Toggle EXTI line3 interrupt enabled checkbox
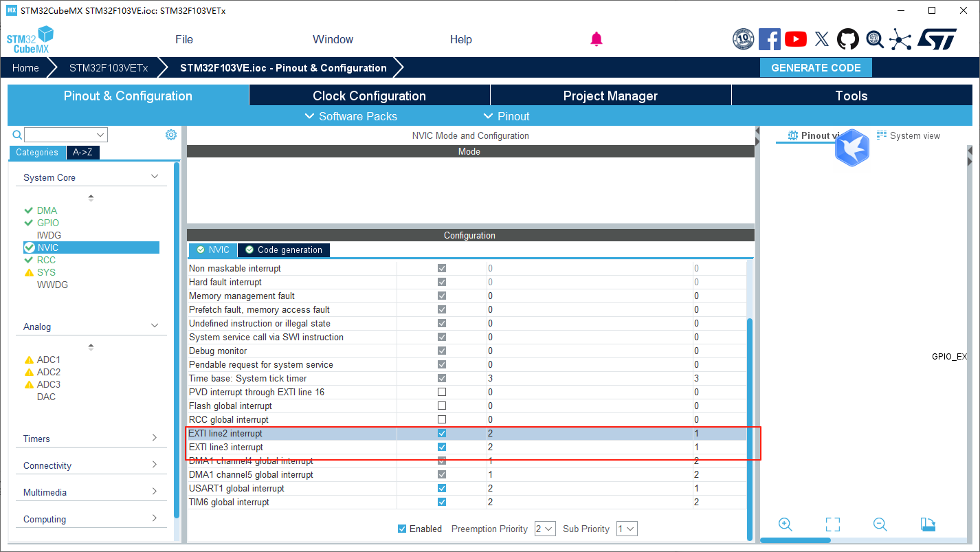 click(x=442, y=447)
